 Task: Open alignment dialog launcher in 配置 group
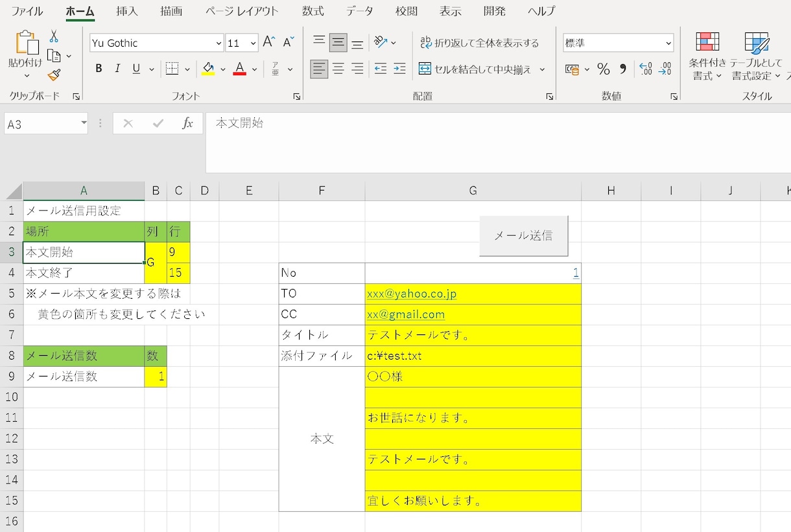click(550, 96)
